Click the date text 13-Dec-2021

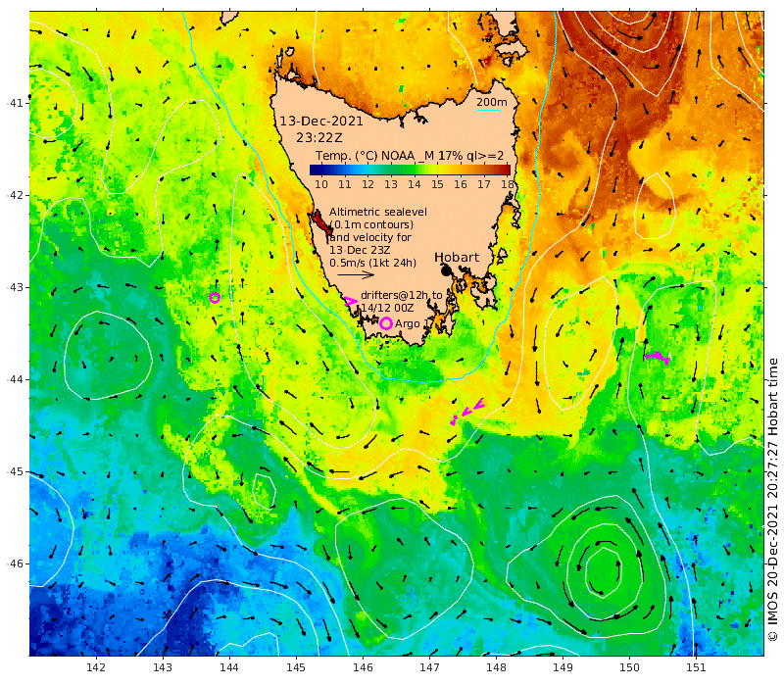321,121
